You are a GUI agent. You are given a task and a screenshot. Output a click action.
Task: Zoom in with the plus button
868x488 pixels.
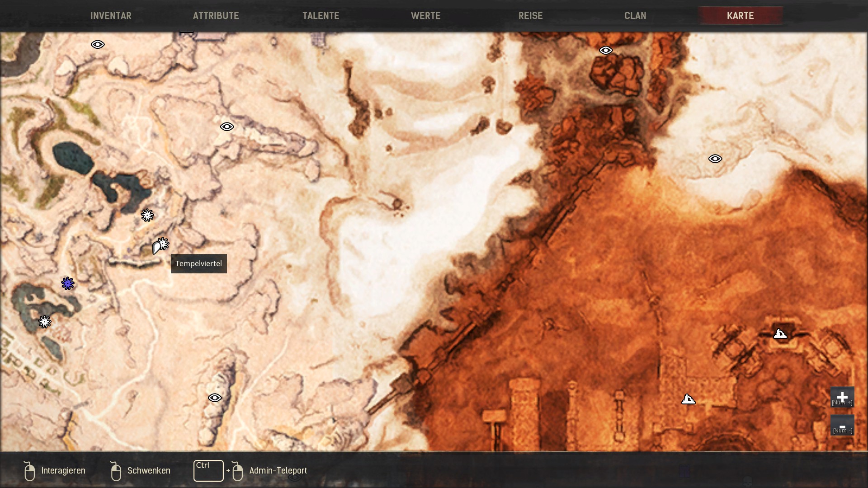pyautogui.click(x=842, y=397)
